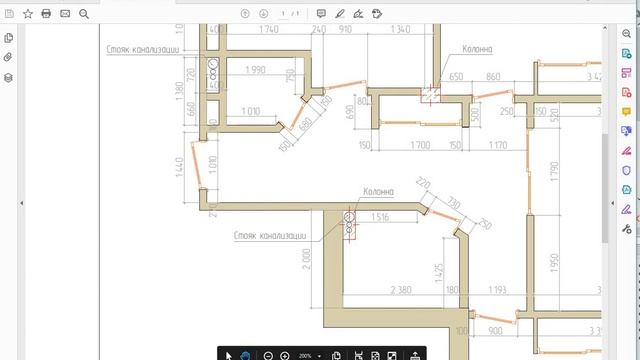The height and width of the screenshot is (360, 640).
Task: Go to next page arrow
Action: pos(264,14)
